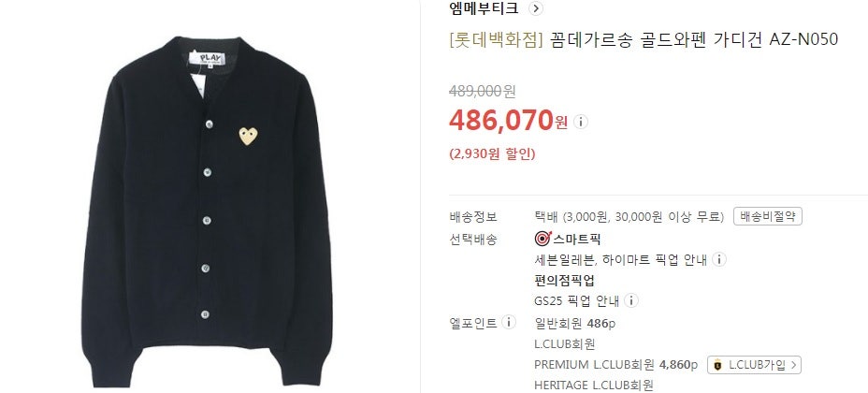Open the 엠메부티크 store chevron arrow

click(x=536, y=8)
